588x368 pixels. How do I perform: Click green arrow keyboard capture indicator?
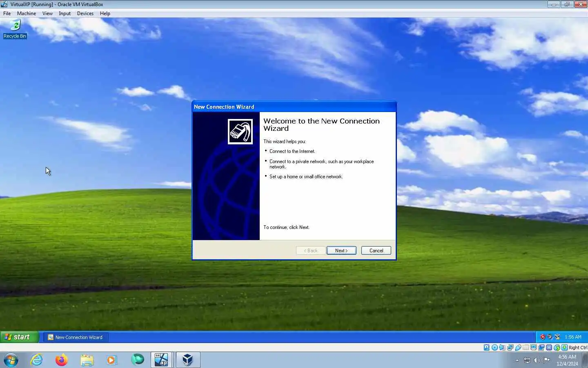(x=564, y=348)
